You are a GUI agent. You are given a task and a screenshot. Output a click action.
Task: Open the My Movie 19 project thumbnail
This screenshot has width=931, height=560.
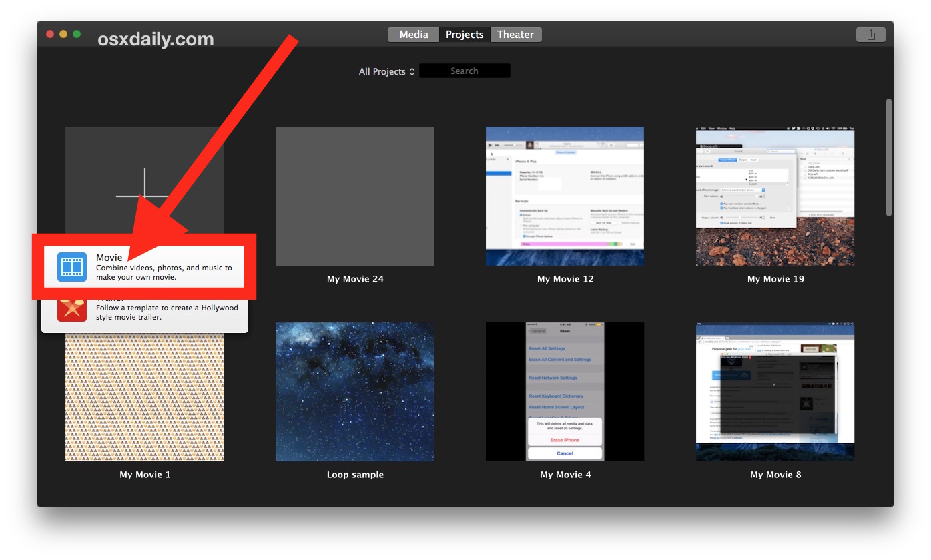(x=775, y=196)
